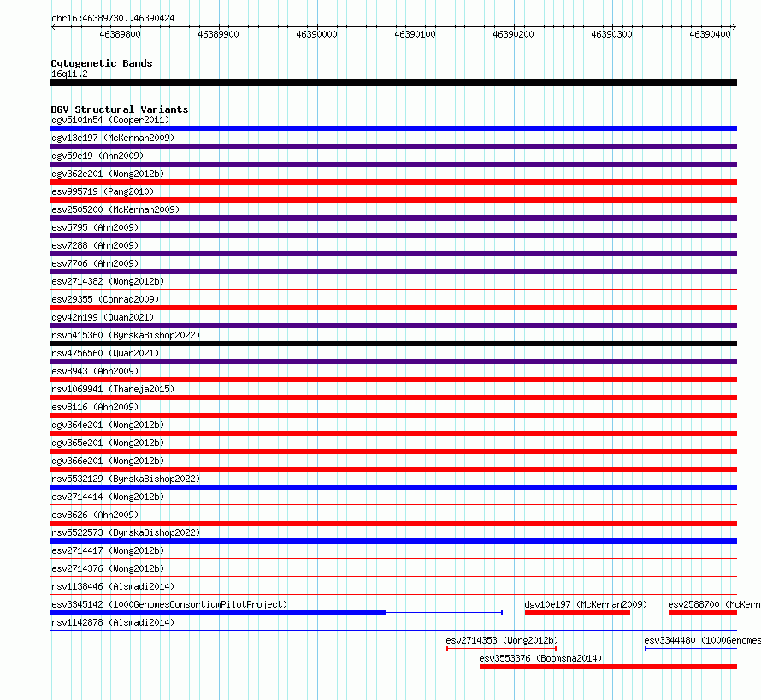Open esv2714382 (Wong2012b) variant label

108,281
